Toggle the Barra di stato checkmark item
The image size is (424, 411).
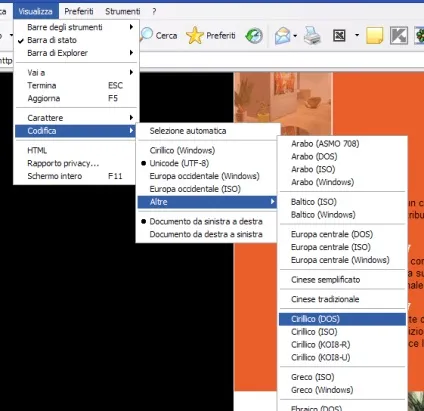(76, 40)
